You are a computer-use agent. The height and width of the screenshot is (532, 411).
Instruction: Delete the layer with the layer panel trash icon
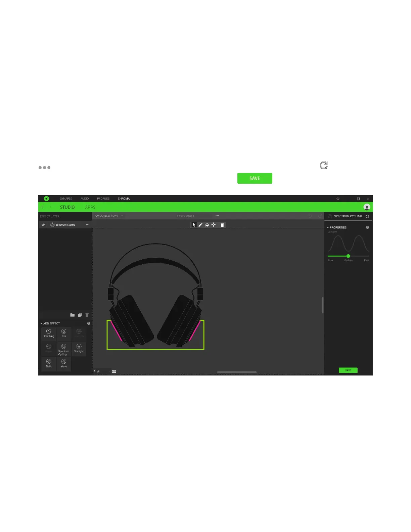87,315
